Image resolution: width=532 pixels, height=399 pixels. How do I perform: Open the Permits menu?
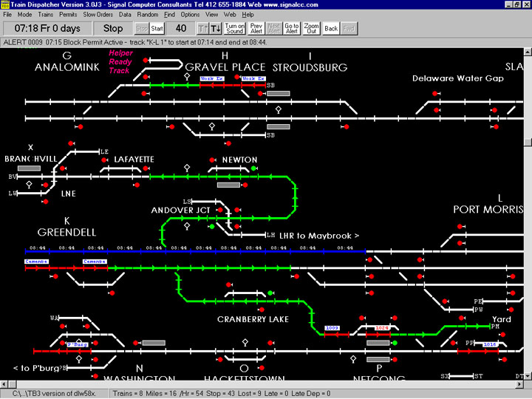(68, 14)
